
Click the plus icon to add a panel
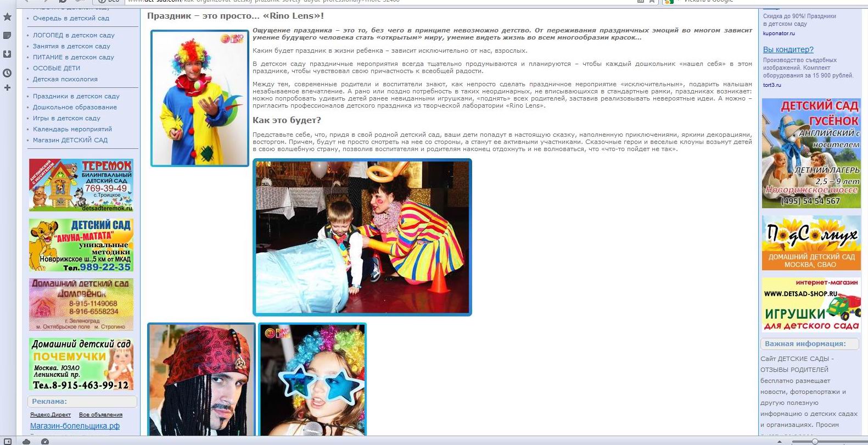7,87
